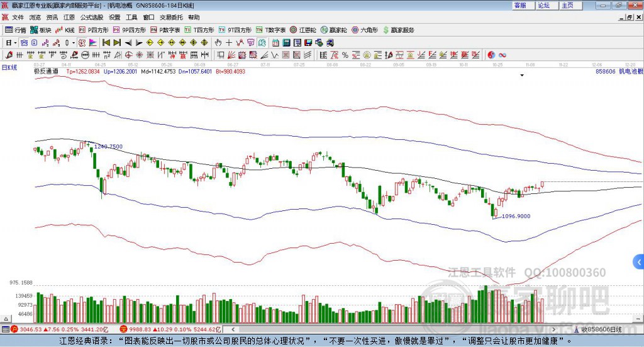Click the 客服 button in title bar
This screenshot has height=347, width=644.
click(x=523, y=5)
